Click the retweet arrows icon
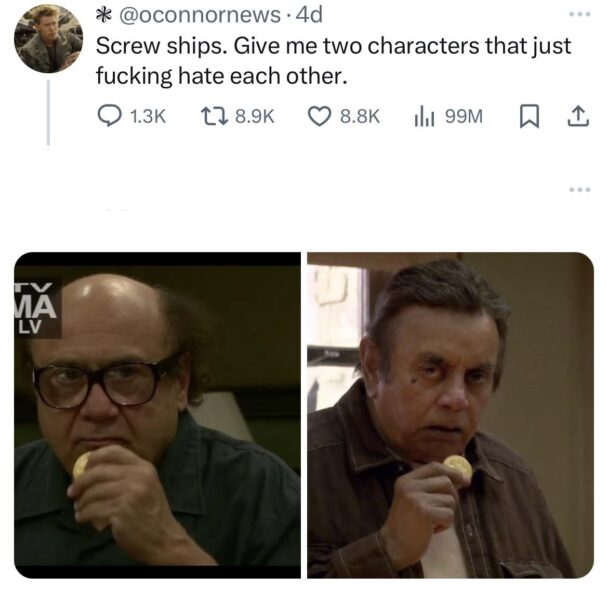608x602 pixels. click(214, 116)
